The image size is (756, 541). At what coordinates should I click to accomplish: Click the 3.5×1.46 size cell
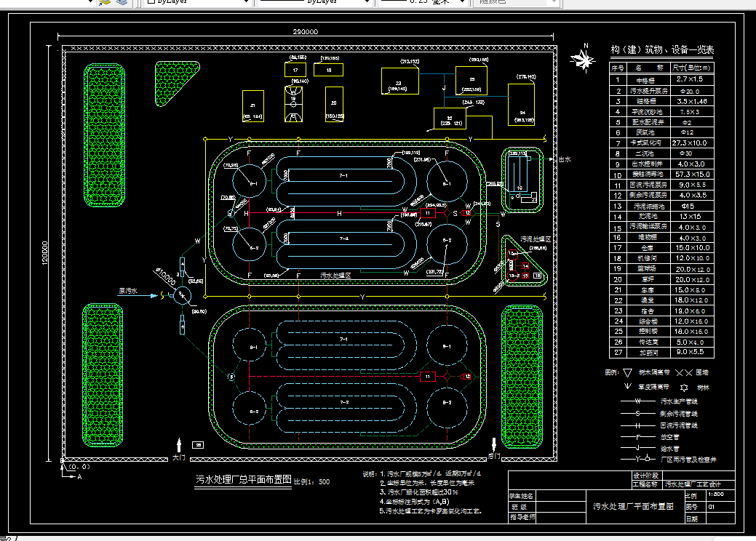(691, 102)
